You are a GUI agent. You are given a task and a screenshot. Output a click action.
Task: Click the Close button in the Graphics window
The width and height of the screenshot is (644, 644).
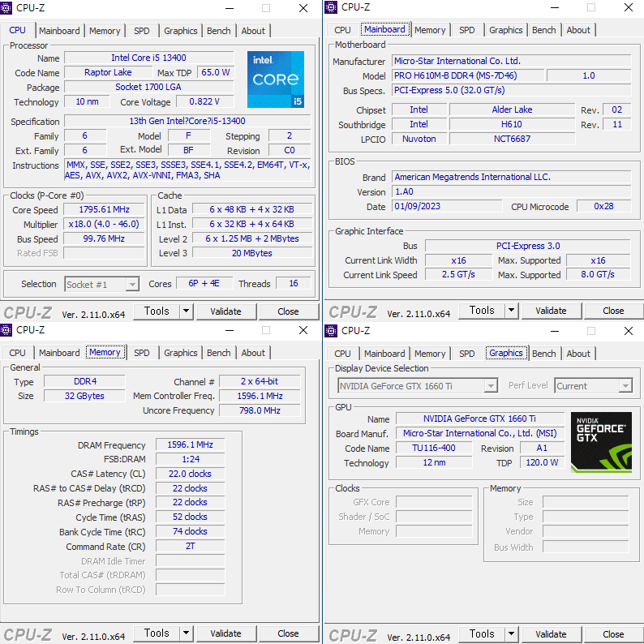pos(613,634)
